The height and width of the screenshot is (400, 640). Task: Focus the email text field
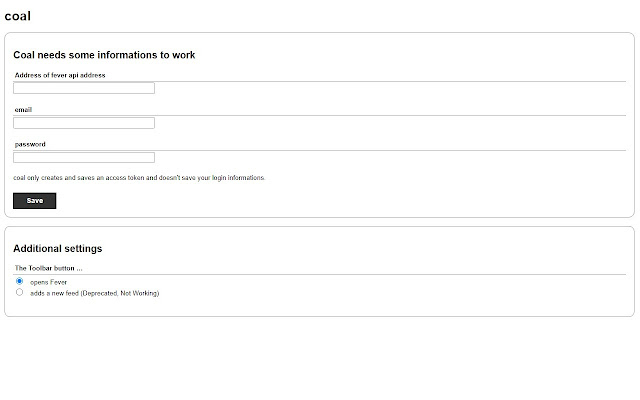click(84, 123)
